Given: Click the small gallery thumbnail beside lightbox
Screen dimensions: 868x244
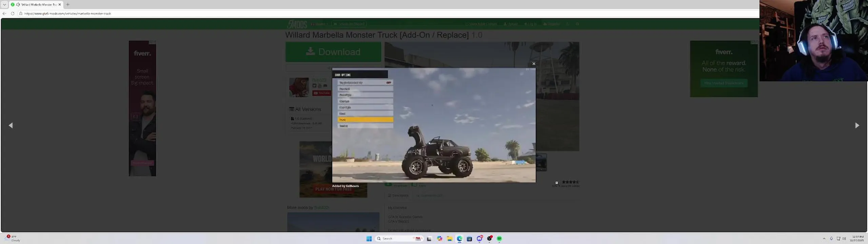Looking at the screenshot, I should (541, 162).
